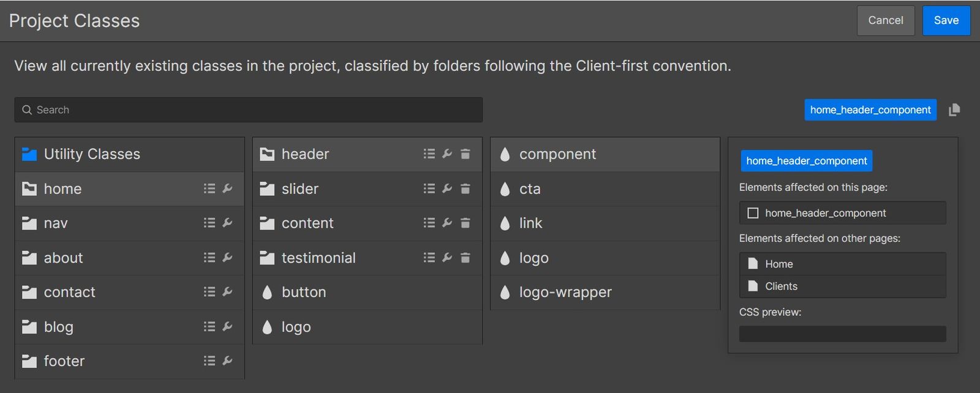Open the list view of the nav folder
Screen dimensions: 980x393
tap(209, 223)
